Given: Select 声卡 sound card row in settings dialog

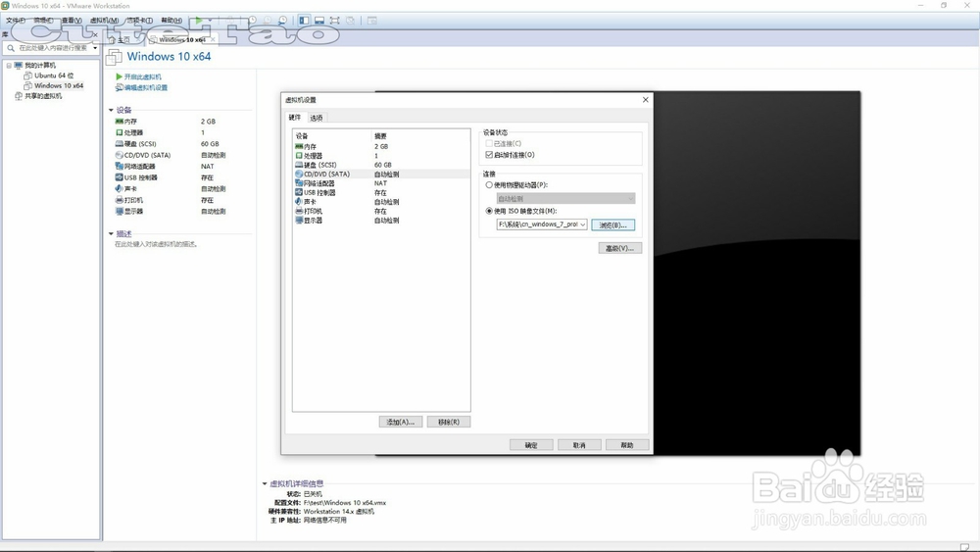Looking at the screenshot, I should pos(381,202).
